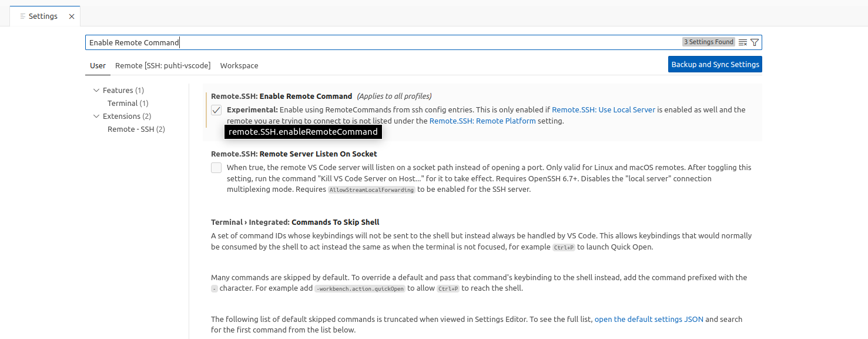Click the 3 Settings Found badge
Viewport: 868px width, 339px height.
coord(709,42)
